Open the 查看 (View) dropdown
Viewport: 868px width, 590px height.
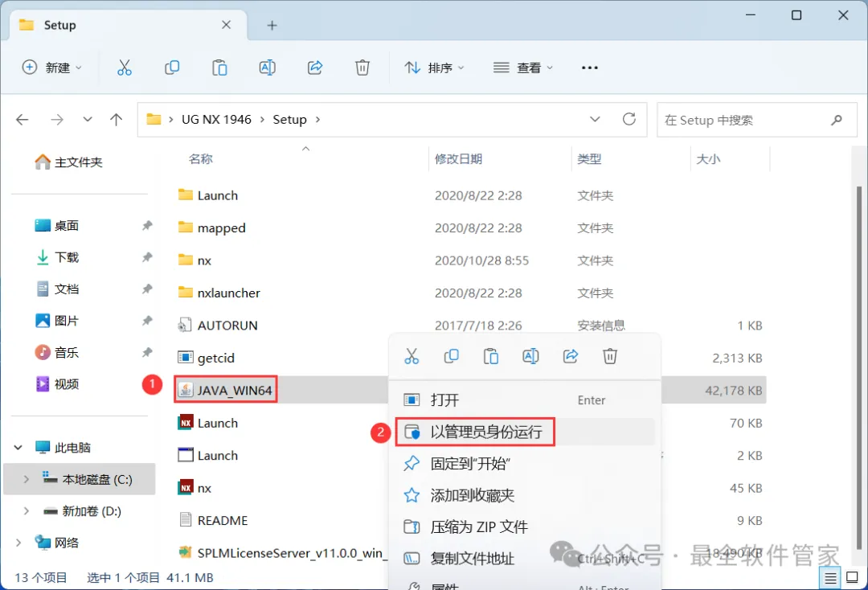pyautogui.click(x=523, y=68)
